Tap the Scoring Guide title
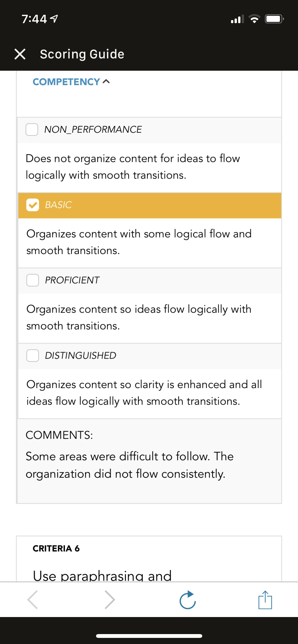The height and width of the screenshot is (644, 298). [82, 54]
